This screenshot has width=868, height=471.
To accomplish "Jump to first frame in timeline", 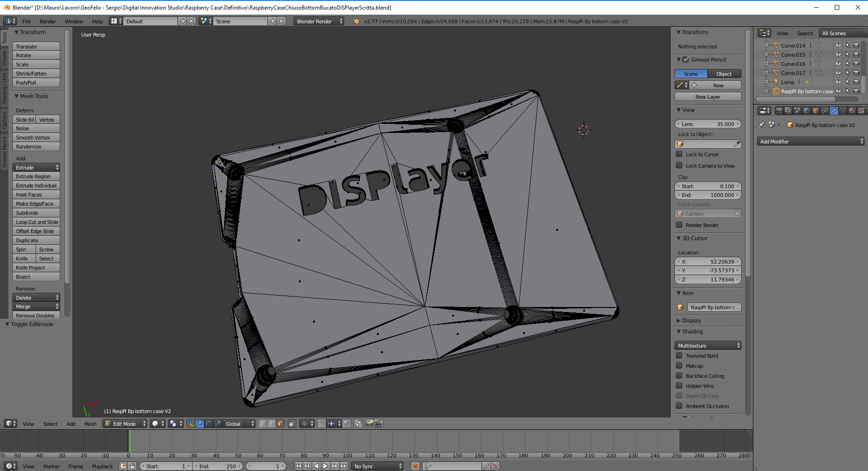I will [x=298, y=466].
